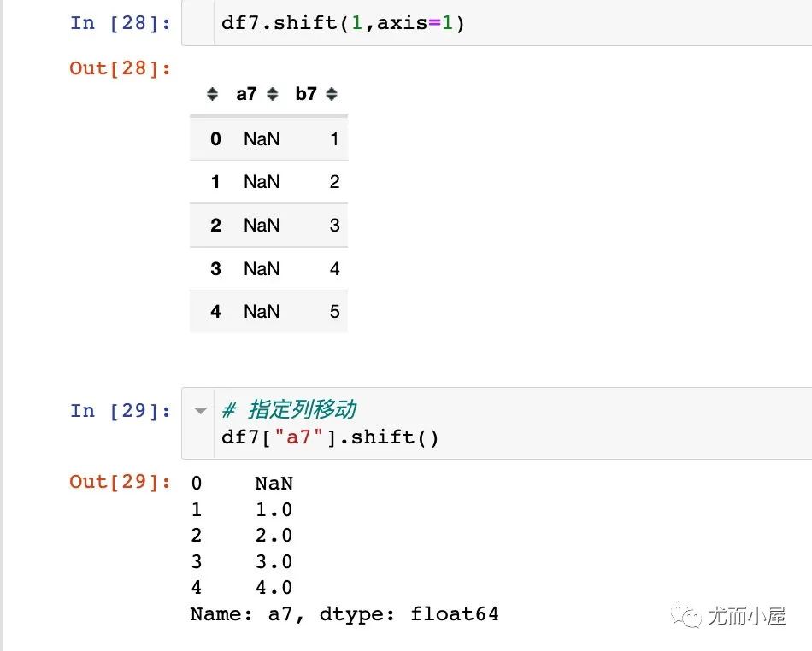Select table row with index 2

pyautogui.click(x=268, y=225)
